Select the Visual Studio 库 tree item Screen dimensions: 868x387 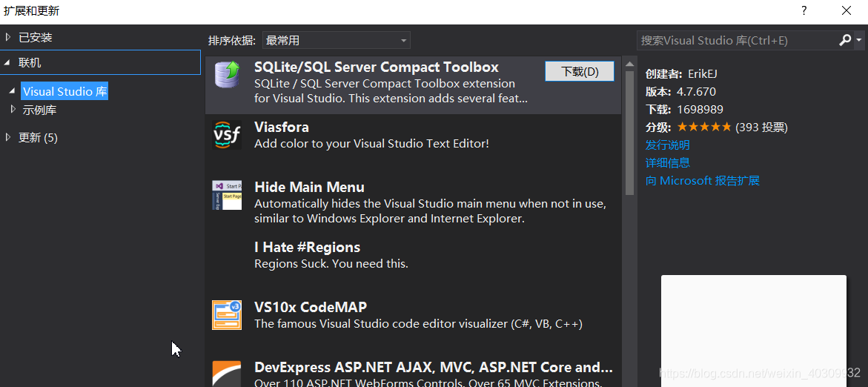tap(64, 91)
